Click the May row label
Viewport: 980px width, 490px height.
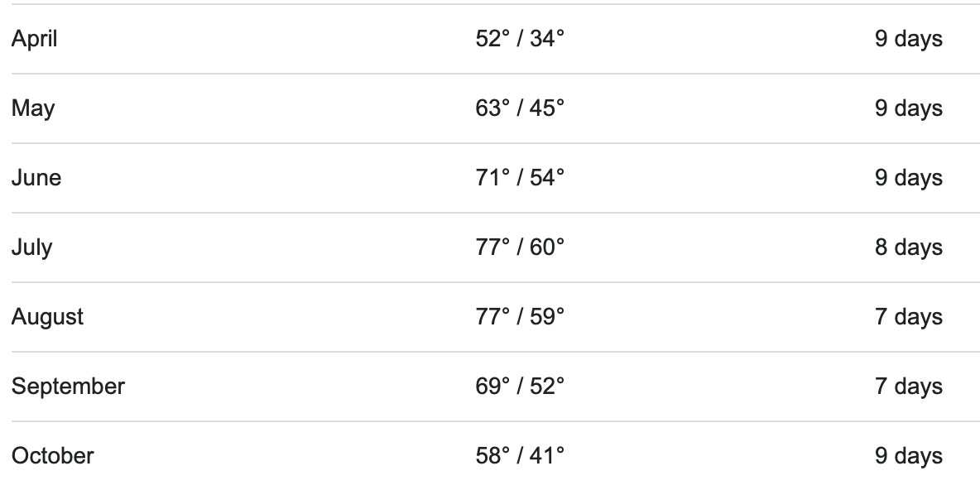click(x=33, y=108)
